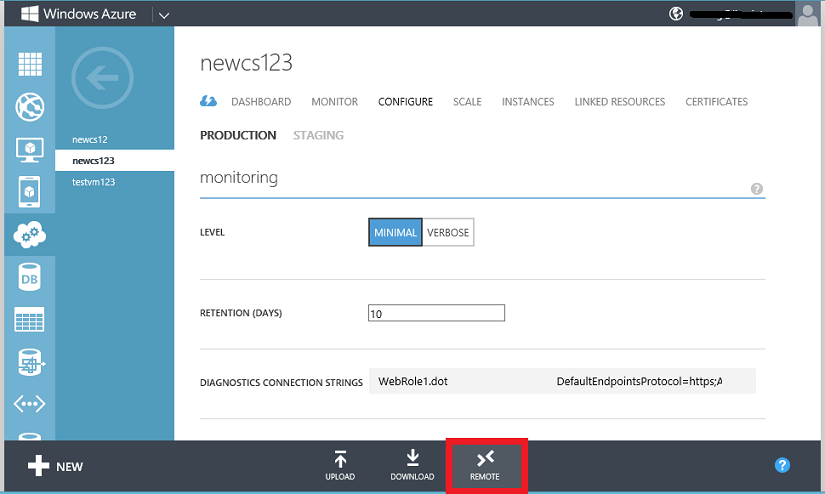Image resolution: width=825 pixels, height=494 pixels.
Task: Click the Remote command
Action: (485, 466)
